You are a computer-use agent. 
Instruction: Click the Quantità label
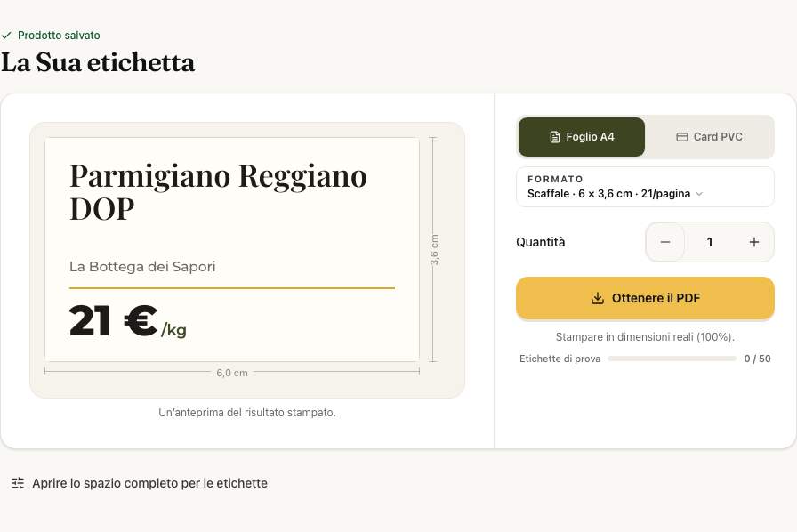pos(540,242)
